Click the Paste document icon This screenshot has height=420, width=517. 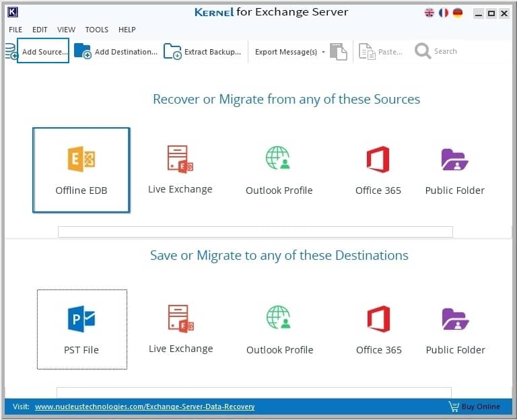[x=367, y=51]
